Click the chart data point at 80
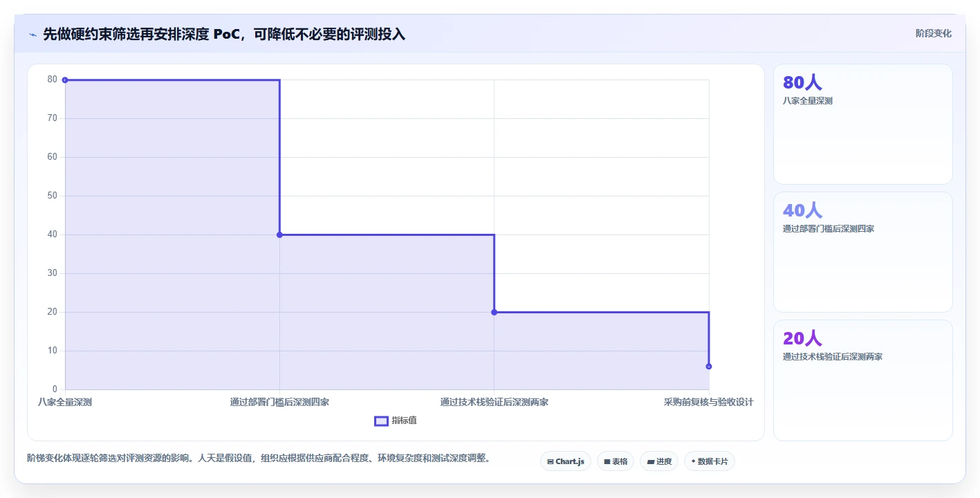The width and height of the screenshot is (980, 498). coord(65,80)
